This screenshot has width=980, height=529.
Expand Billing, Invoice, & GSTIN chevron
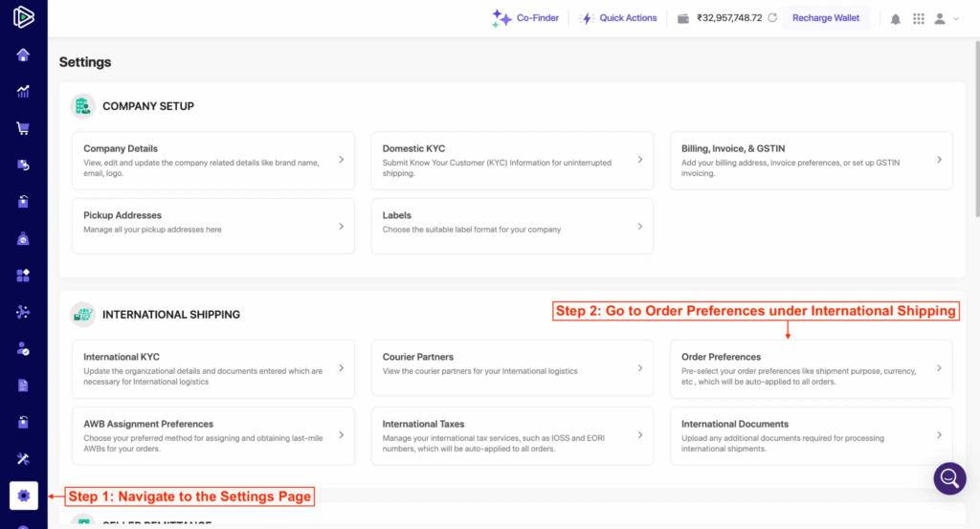pyautogui.click(x=939, y=160)
